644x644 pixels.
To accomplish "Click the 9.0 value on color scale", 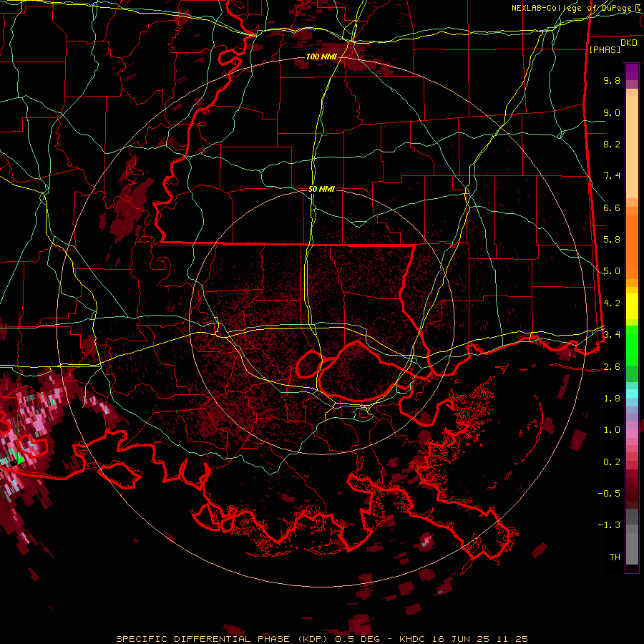I will tap(612, 112).
